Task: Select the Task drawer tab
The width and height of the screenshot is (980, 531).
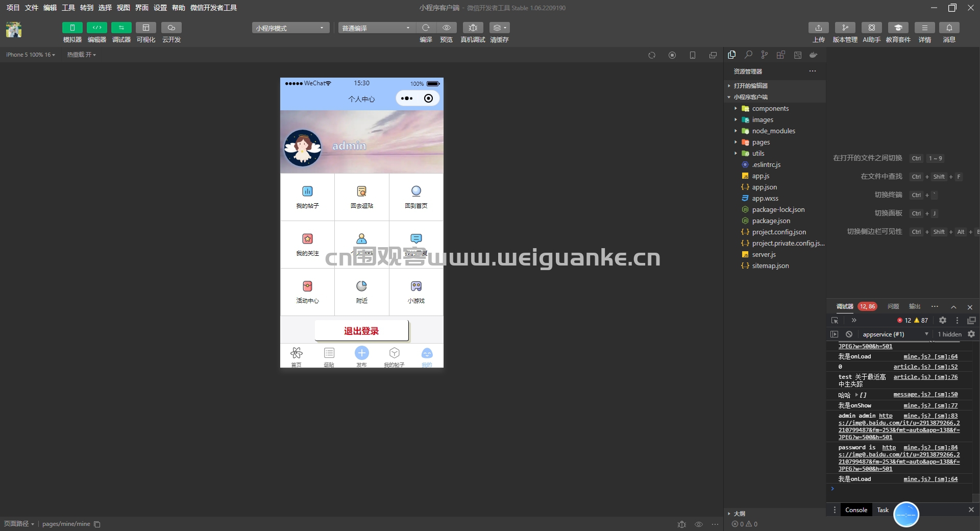Action: tap(883, 510)
